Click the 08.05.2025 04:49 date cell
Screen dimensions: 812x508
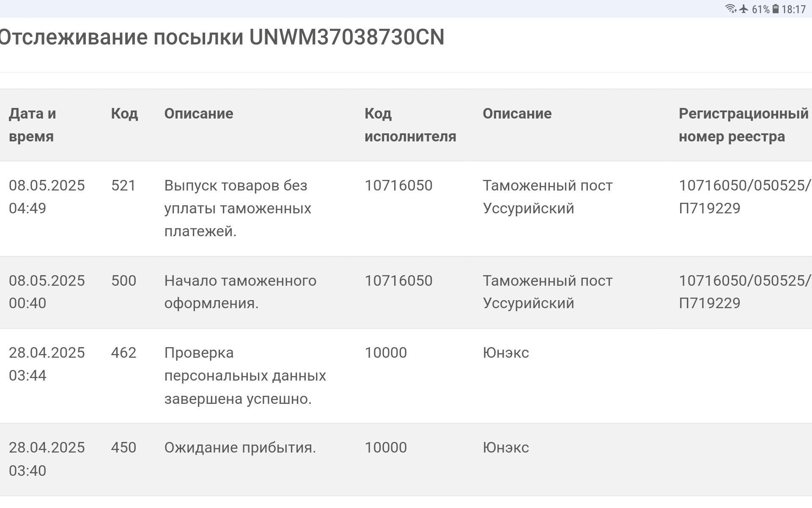[47, 197]
